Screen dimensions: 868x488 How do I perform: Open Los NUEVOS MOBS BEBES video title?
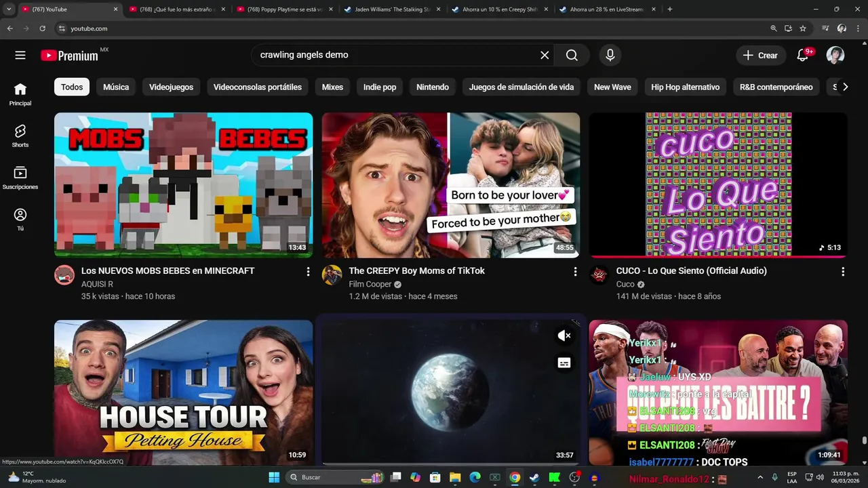[x=167, y=271]
